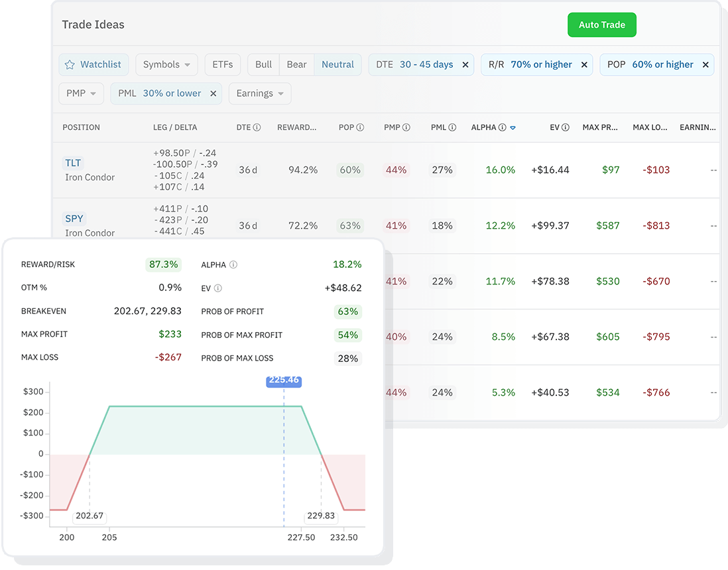Open the TLT ticker link
728x570 pixels.
[73, 162]
